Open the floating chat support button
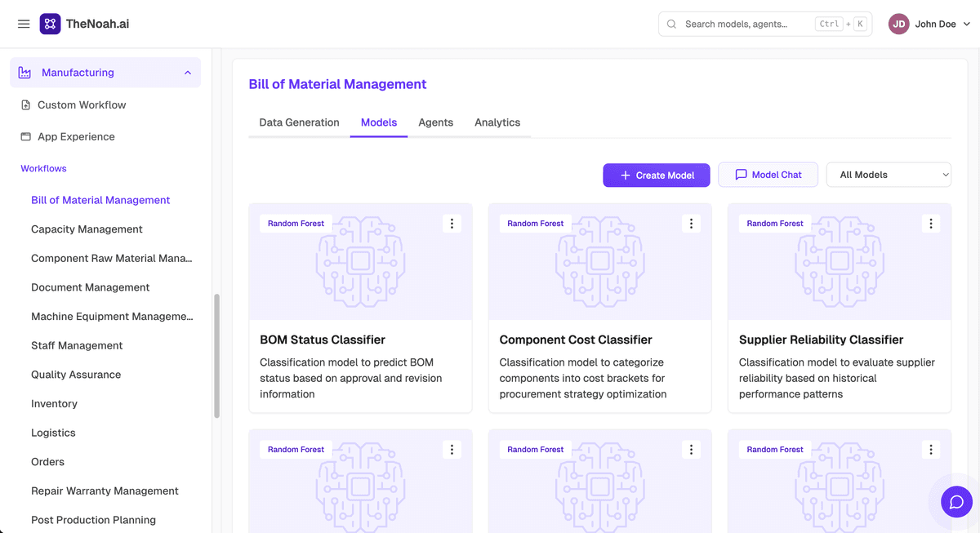 click(x=956, y=502)
